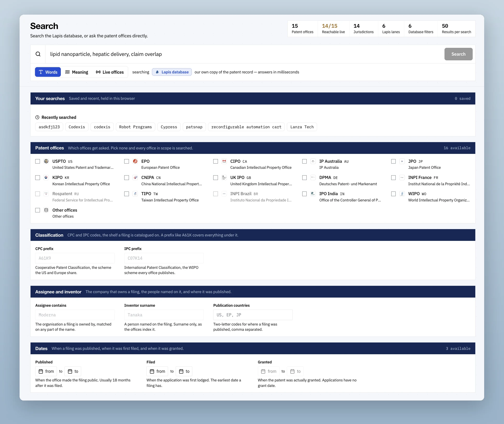Click the IPO India logo icon

pos(313,194)
